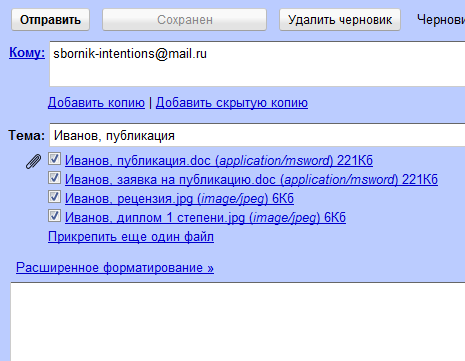Click the paperclip attachment icon

(34, 162)
